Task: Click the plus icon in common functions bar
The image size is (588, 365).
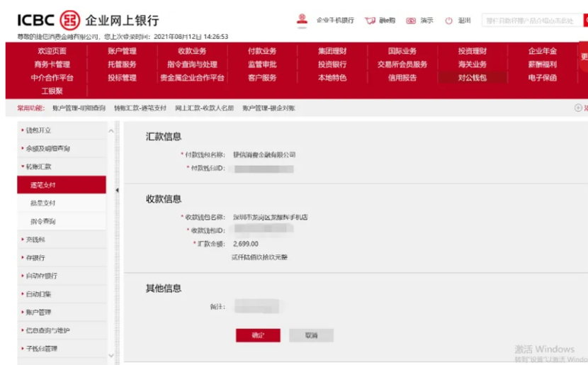Action: click(578, 108)
